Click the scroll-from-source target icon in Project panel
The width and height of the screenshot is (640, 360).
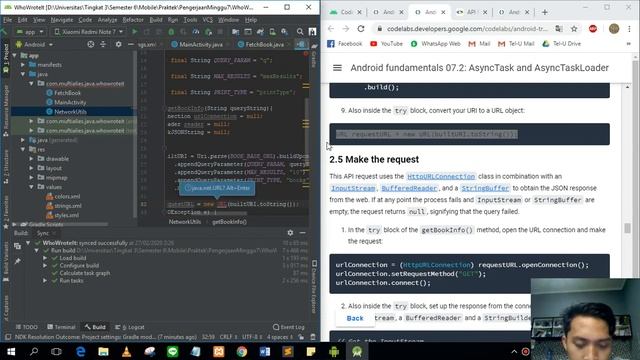91,44
